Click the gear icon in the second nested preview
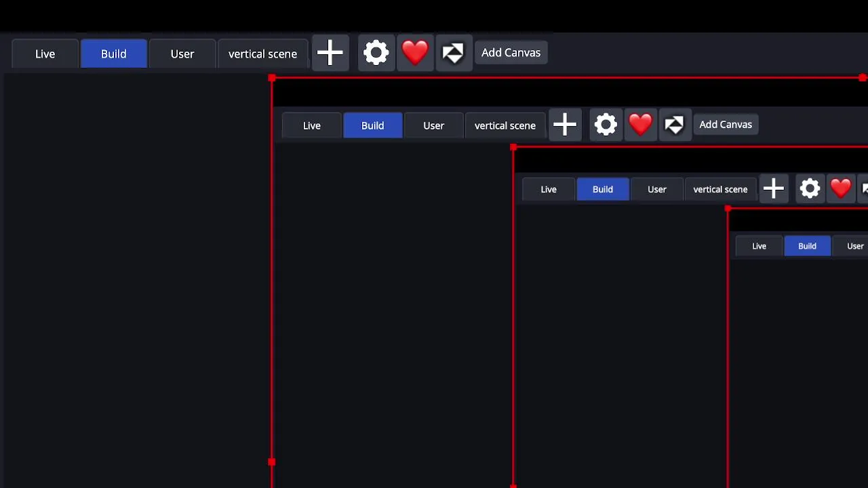The width and height of the screenshot is (868, 488). coord(810,188)
